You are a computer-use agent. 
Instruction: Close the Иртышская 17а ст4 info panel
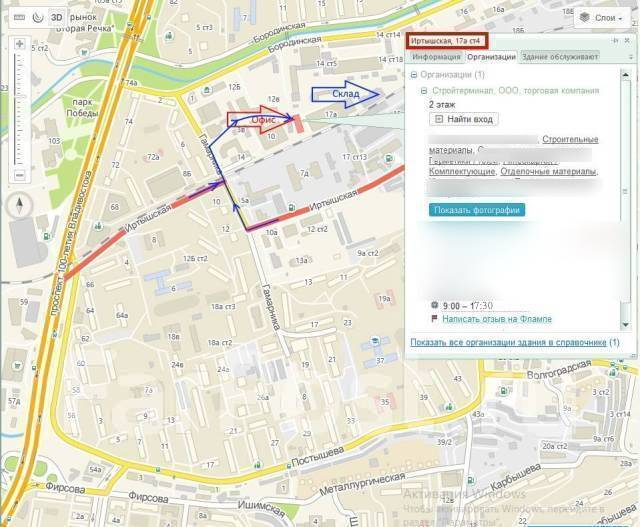point(627,41)
